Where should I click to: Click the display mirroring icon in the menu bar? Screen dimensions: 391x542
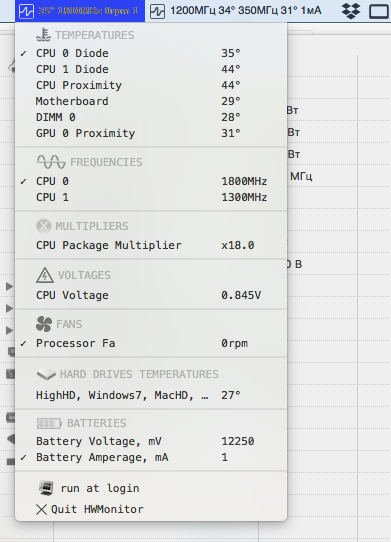click(x=379, y=11)
